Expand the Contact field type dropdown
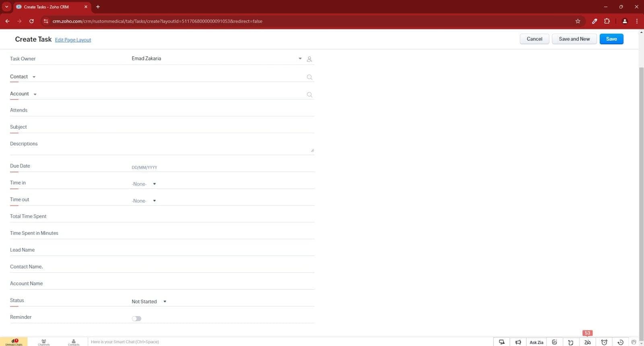The height and width of the screenshot is (346, 644). coord(34,77)
